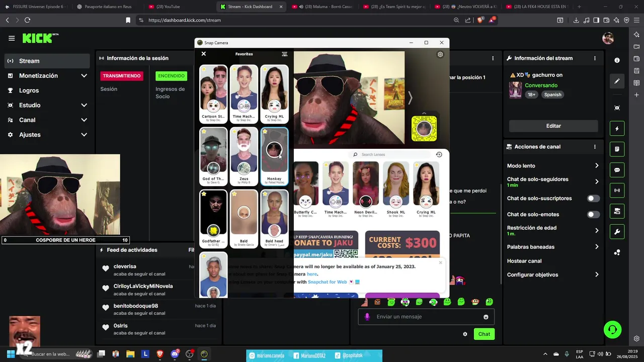
Task: Click the pencil edit icon in right toolbar
Action: (617, 81)
